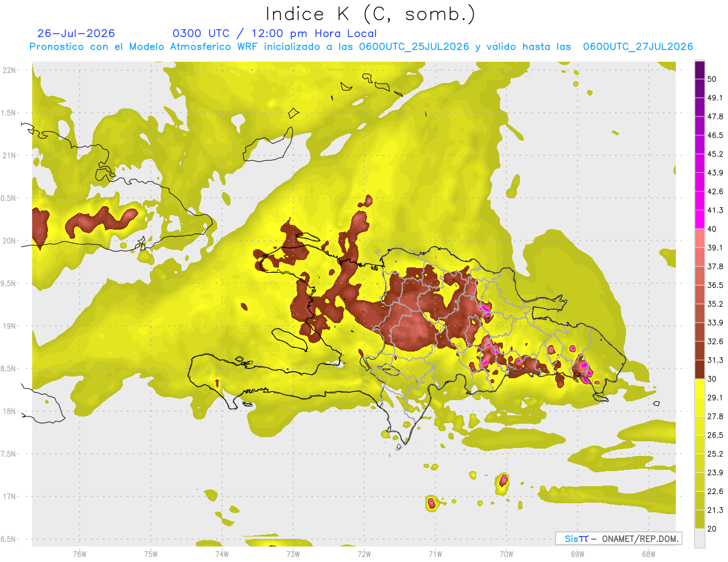Screen dimensions: 728x562
Task: Click the color bar value '27.8'
Action: 715,416
